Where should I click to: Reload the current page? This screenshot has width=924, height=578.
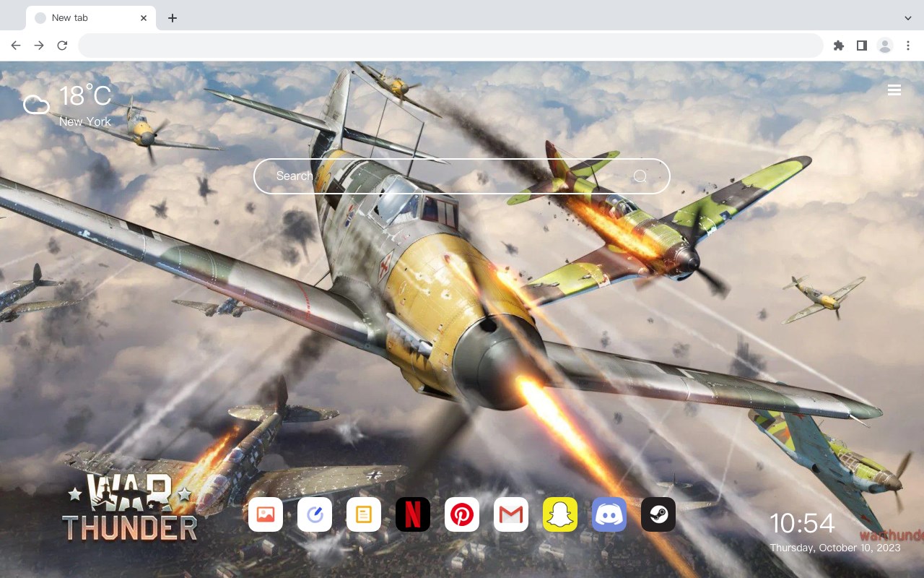click(x=62, y=46)
